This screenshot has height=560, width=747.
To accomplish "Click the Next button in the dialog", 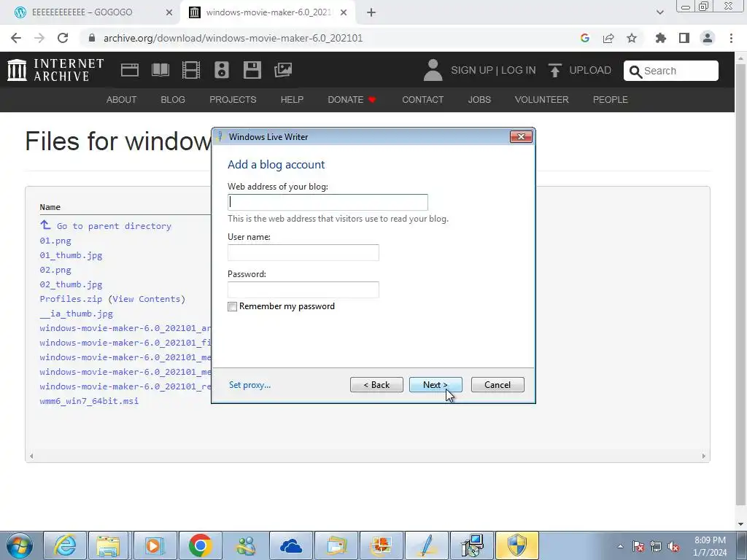I will (436, 385).
